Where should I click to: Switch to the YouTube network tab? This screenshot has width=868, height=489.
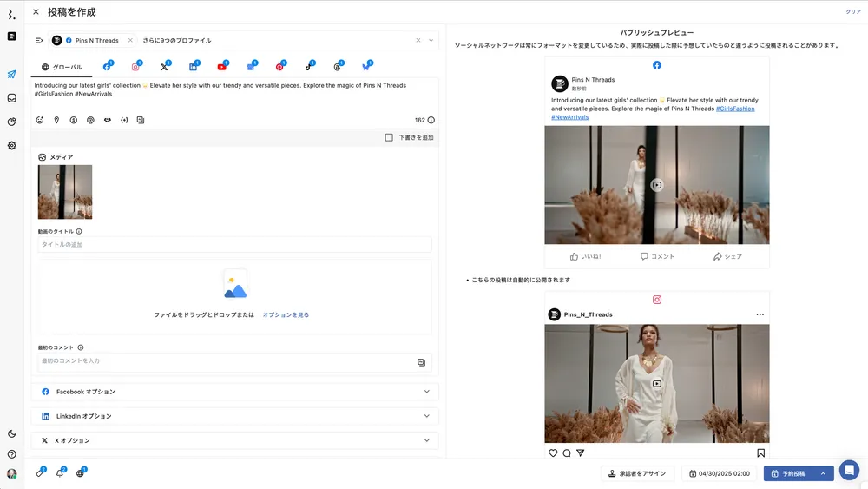pos(222,67)
